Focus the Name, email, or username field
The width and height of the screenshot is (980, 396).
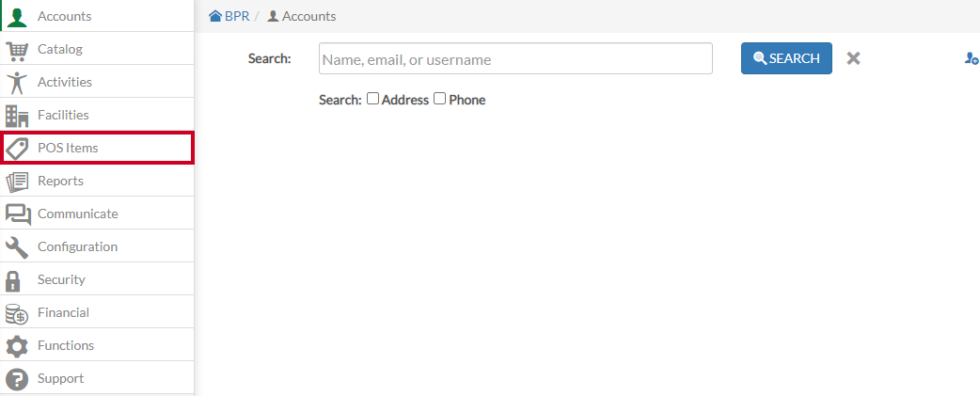click(515, 58)
